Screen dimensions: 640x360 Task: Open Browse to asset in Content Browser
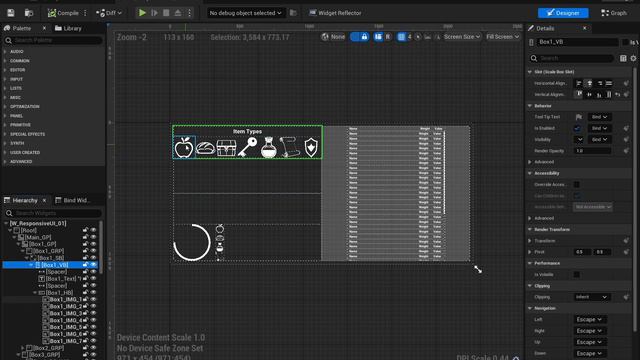29,13
